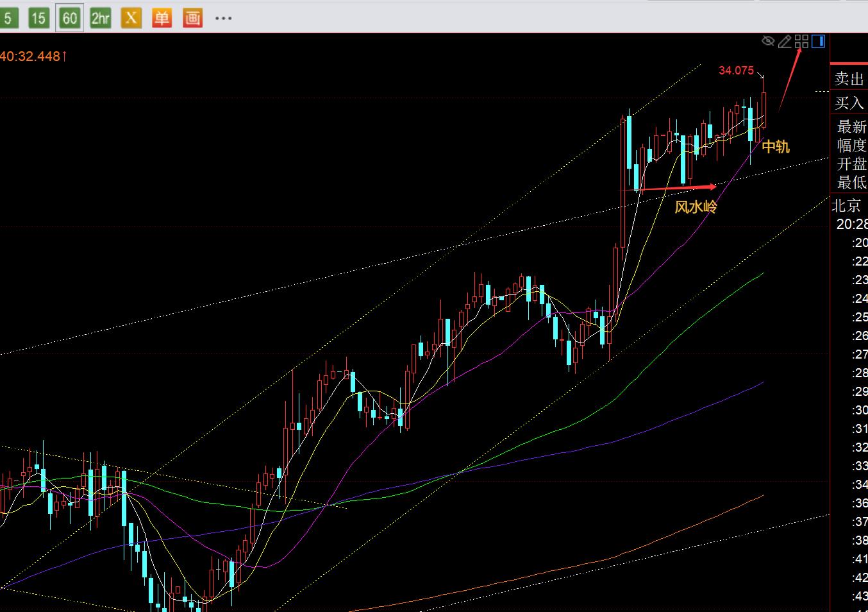The height and width of the screenshot is (612, 868).
Task: Switch to the four-grid multi-chart layout
Action: [x=801, y=42]
